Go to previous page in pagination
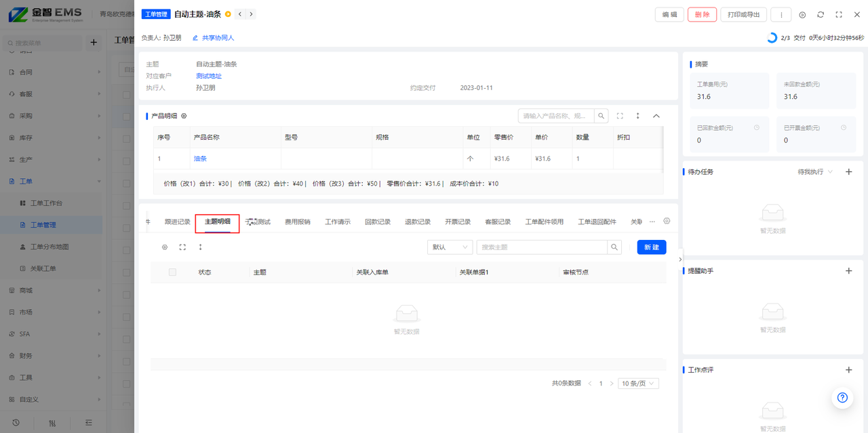 pyautogui.click(x=590, y=384)
